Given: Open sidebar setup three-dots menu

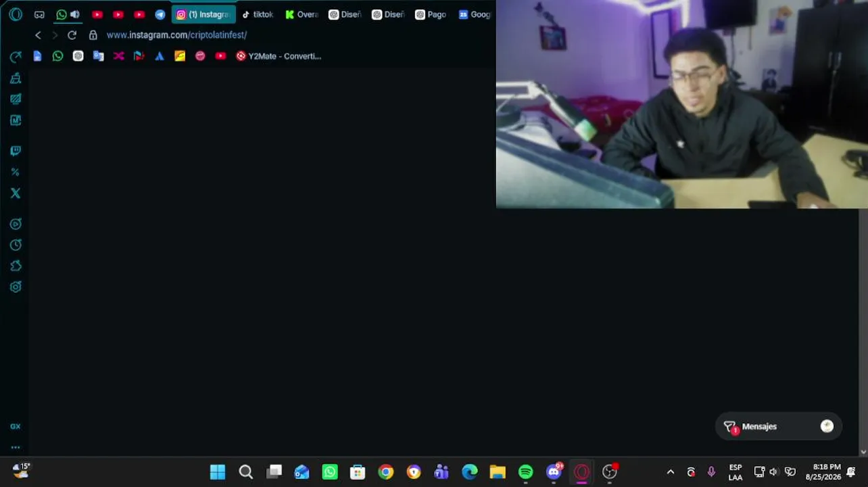Looking at the screenshot, I should pyautogui.click(x=16, y=447).
